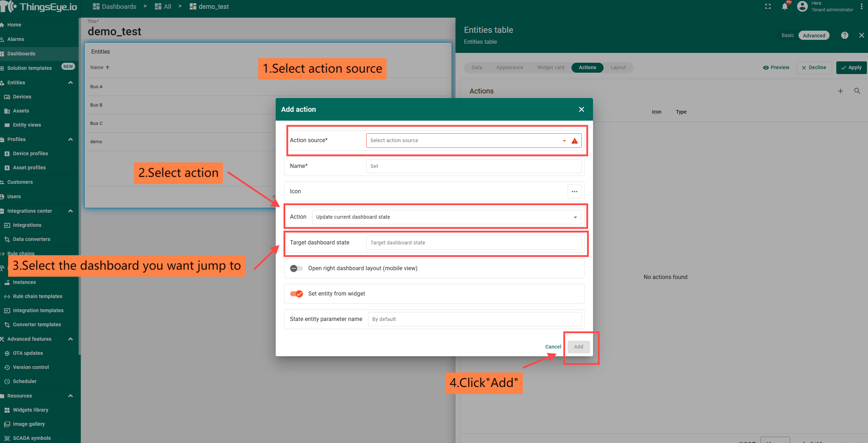Collapse the Entities sidebar section
The height and width of the screenshot is (443, 868).
[x=71, y=83]
